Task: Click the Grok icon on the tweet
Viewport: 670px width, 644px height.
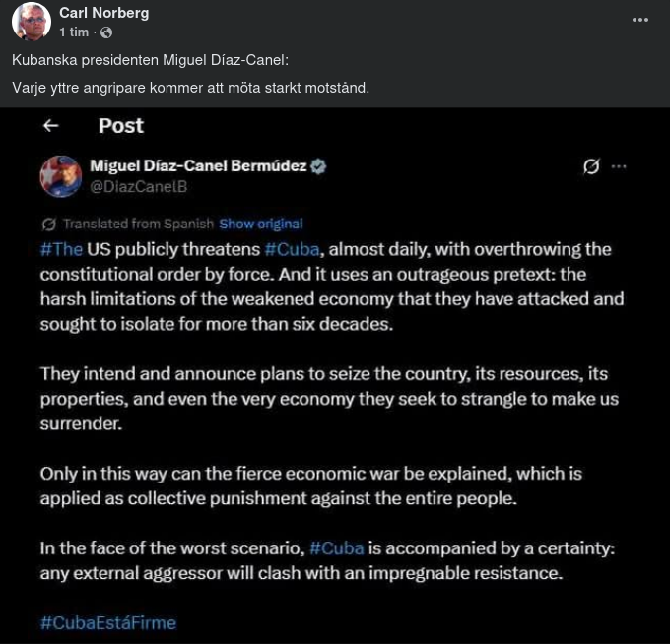Action: coord(591,166)
